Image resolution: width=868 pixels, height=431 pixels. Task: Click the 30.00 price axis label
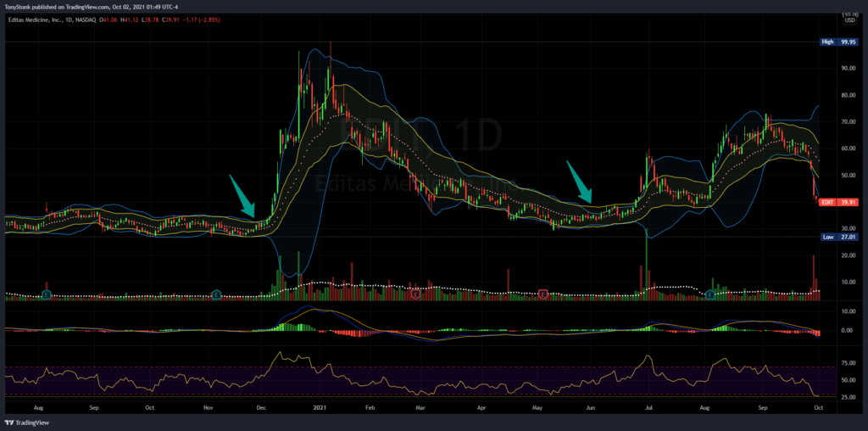[x=849, y=228]
